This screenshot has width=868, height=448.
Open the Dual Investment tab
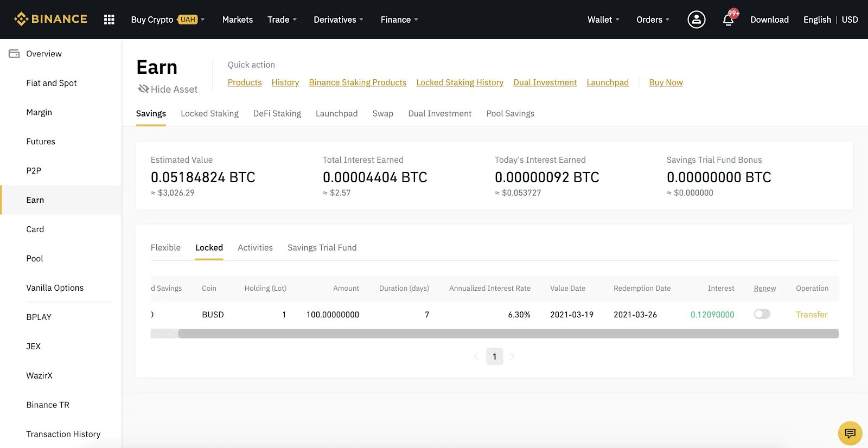tap(440, 113)
